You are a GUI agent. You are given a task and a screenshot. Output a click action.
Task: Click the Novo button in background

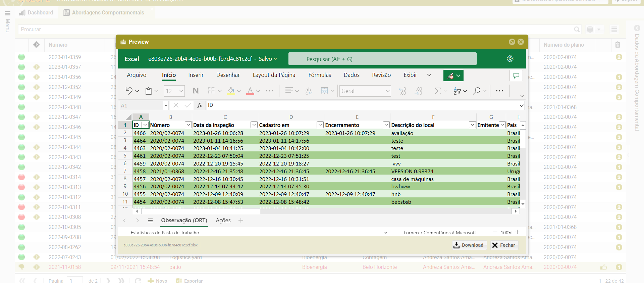(158, 281)
